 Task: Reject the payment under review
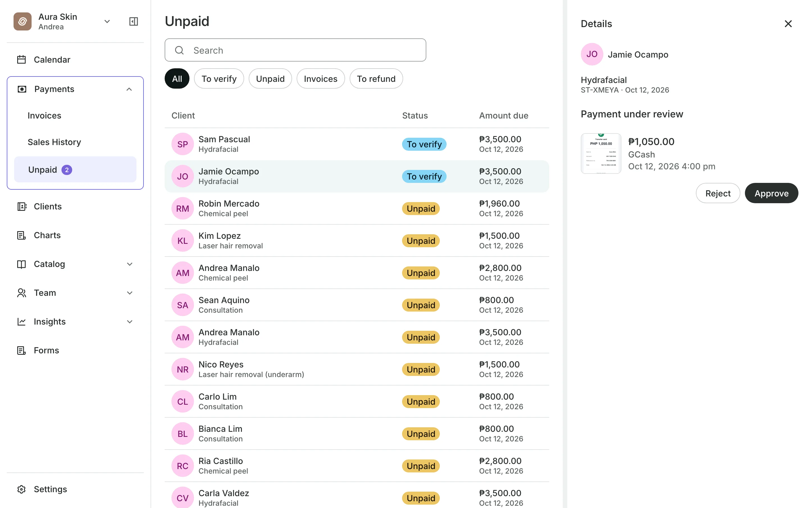click(x=718, y=193)
